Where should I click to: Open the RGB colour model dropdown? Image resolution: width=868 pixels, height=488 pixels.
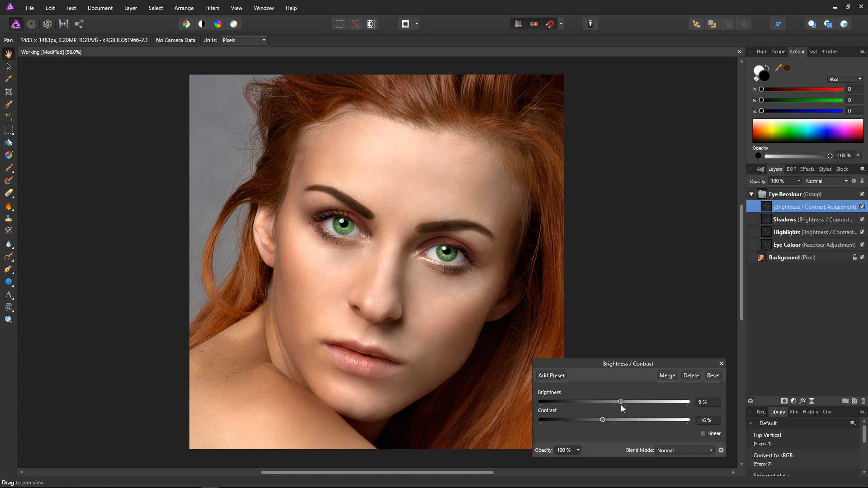845,79
